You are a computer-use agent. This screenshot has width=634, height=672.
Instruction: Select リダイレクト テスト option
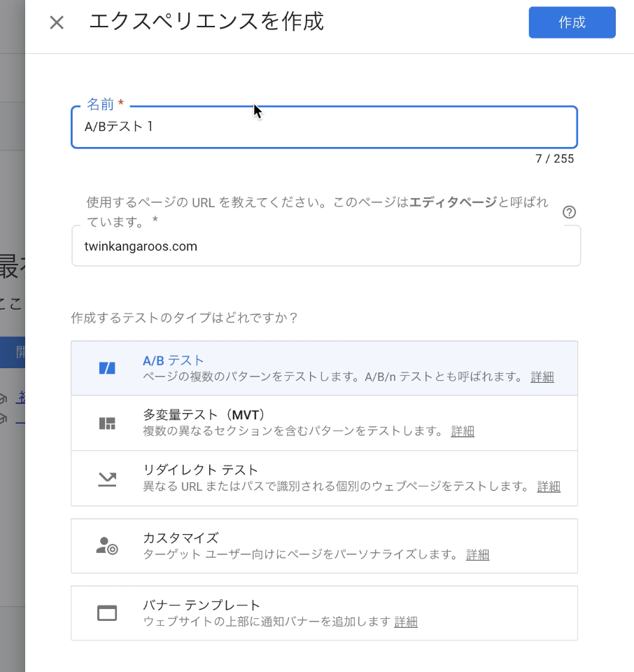(x=324, y=478)
